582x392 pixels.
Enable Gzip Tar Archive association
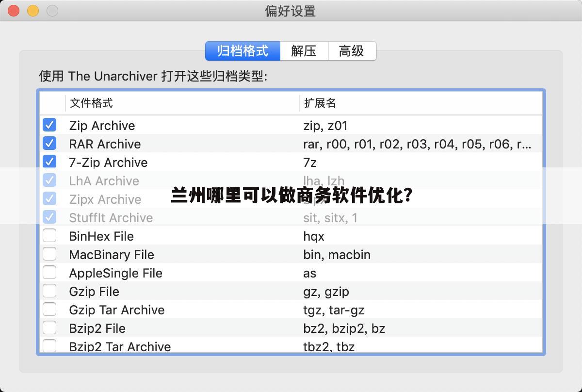pos(49,309)
